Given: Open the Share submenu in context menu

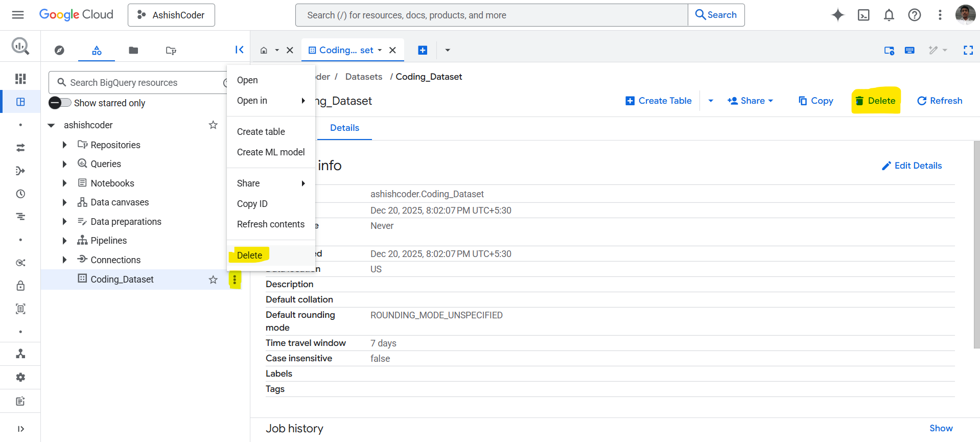Looking at the screenshot, I should 271,183.
